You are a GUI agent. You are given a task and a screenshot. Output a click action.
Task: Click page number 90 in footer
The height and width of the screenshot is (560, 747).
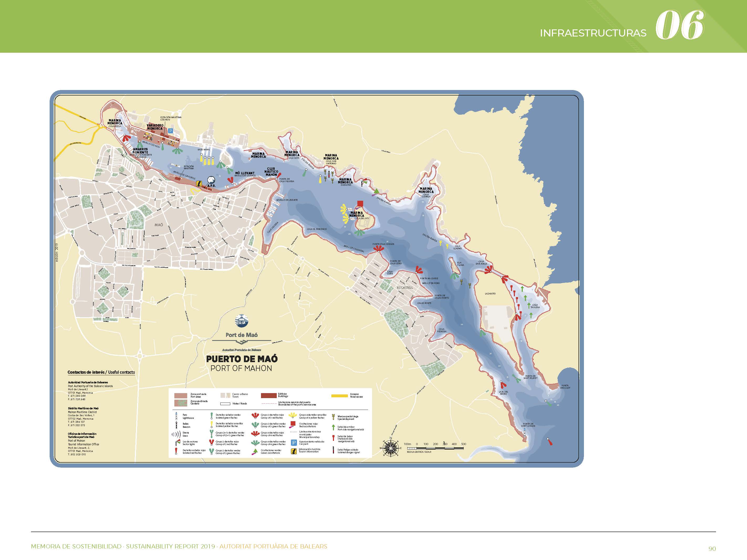coord(712,548)
